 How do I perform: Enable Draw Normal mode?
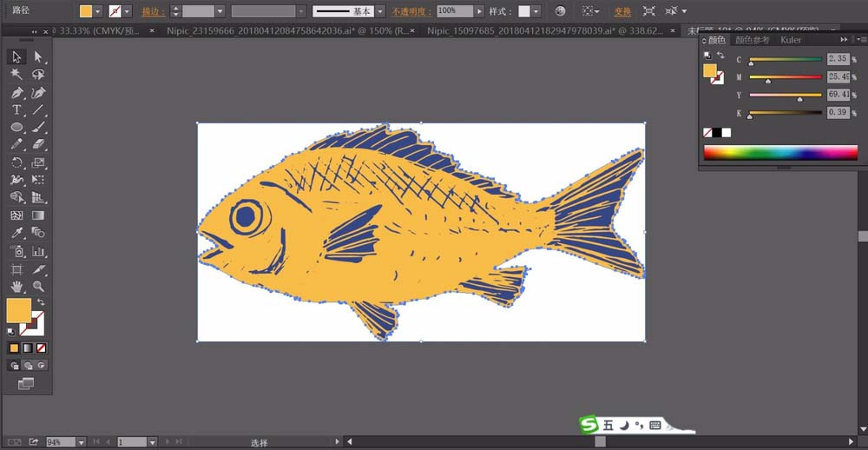point(15,365)
